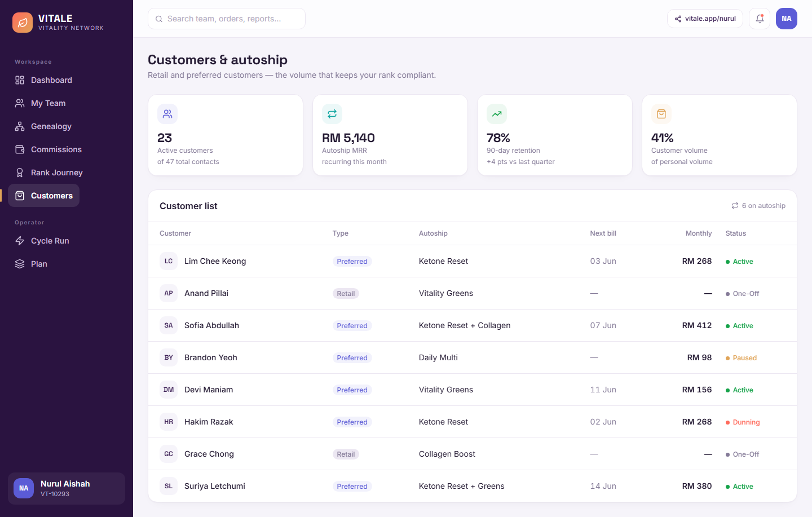
Task: Click Dunning status for Hakim Razak
Action: (x=743, y=422)
